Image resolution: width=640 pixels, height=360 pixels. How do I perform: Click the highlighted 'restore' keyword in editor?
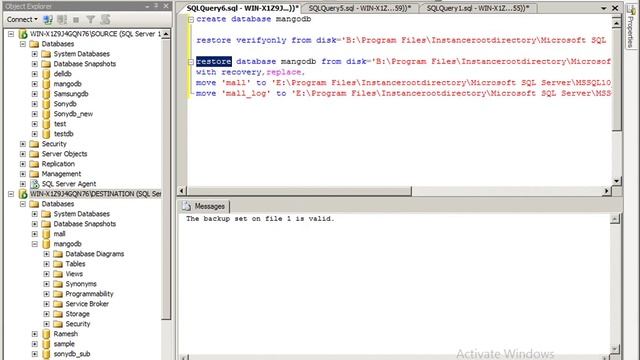[x=214, y=62]
